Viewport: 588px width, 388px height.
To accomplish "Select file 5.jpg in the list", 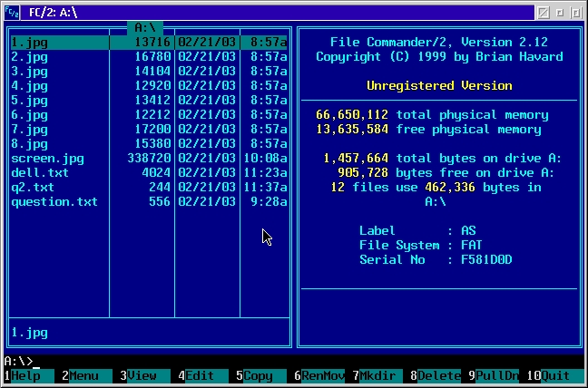I will (149, 101).
